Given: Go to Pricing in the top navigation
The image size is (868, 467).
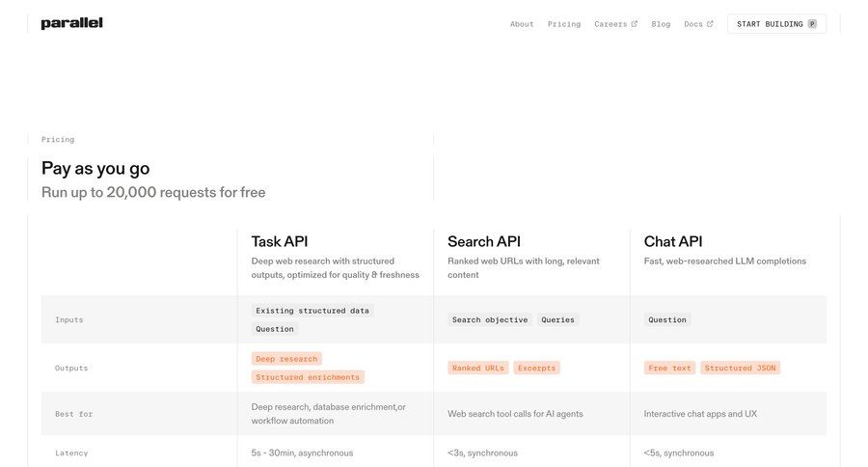Looking at the screenshot, I should point(564,24).
